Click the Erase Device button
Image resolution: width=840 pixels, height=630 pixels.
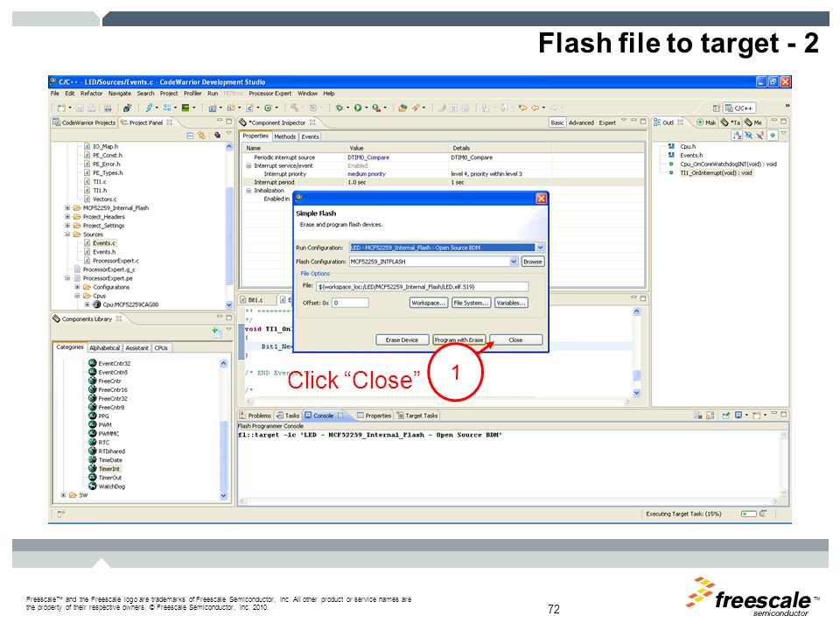[x=402, y=339]
